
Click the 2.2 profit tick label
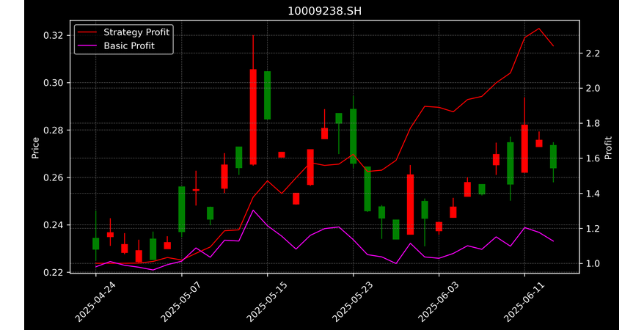[593, 54]
